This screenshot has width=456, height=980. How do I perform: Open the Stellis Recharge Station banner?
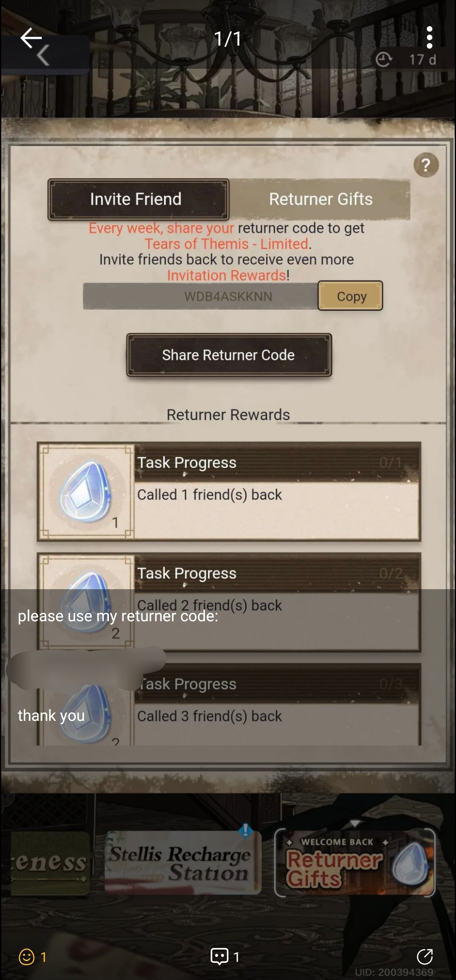pos(183,863)
